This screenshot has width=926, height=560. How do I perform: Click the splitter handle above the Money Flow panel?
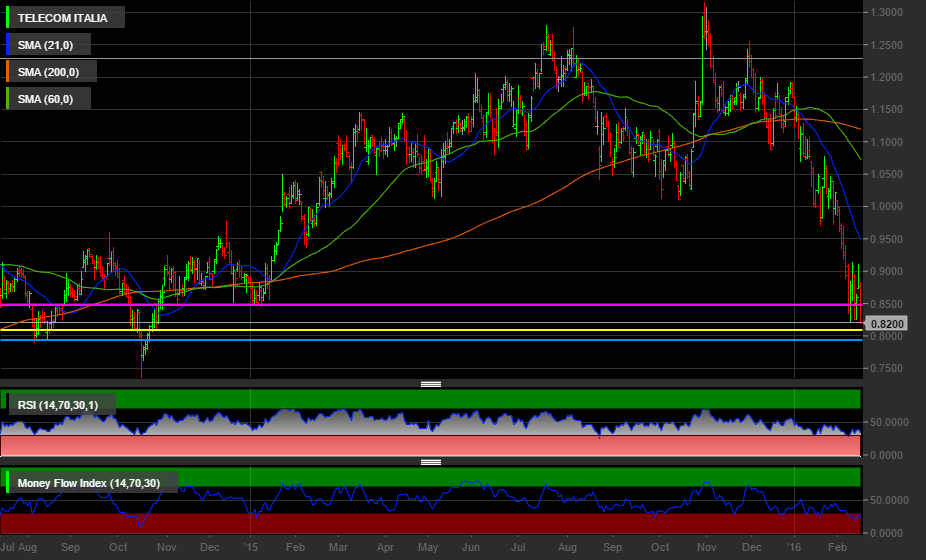(x=431, y=463)
